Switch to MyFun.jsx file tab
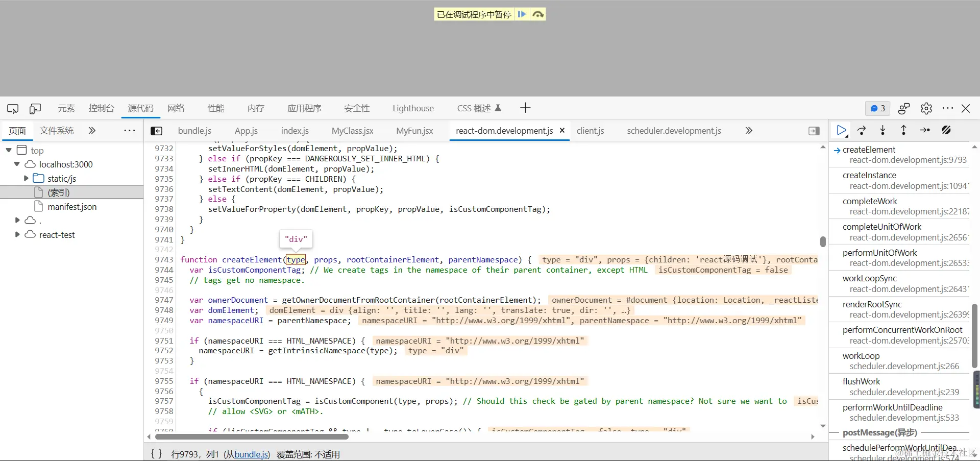Screen dimensions: 980x461 (414, 131)
